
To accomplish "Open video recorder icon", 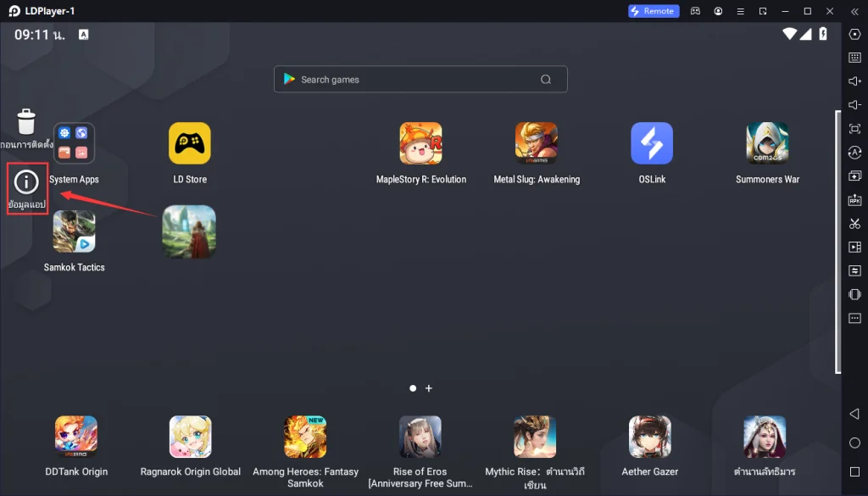I will [x=854, y=247].
